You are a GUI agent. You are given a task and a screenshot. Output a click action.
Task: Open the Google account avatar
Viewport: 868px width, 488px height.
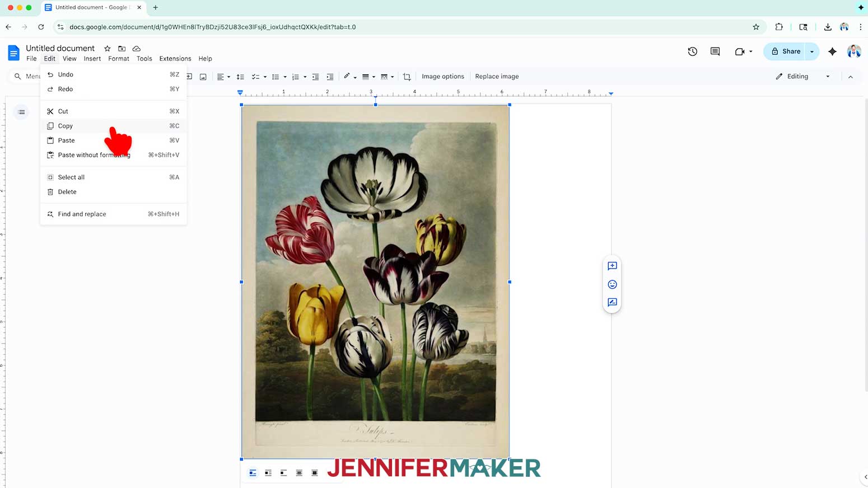(x=854, y=51)
